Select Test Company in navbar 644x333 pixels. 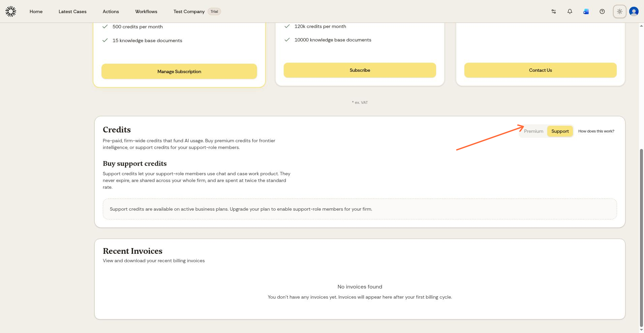(189, 11)
